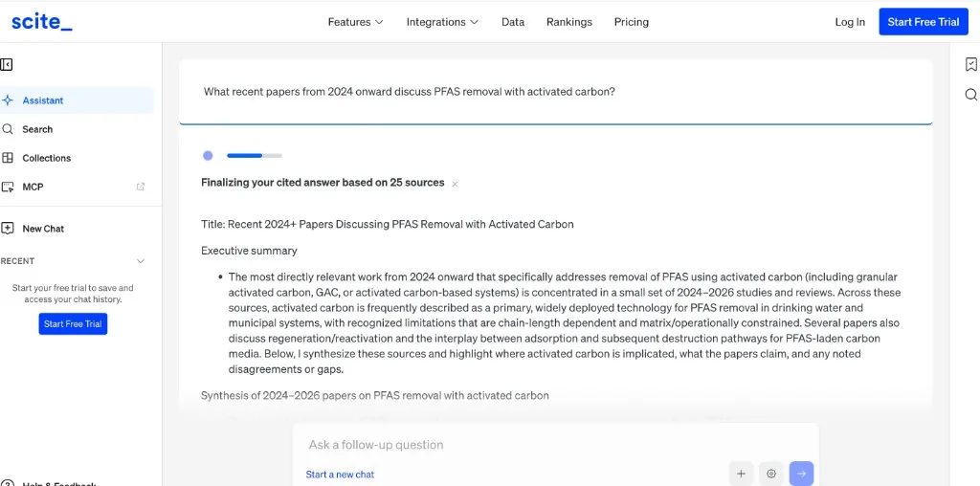Click the pulsing loading dot indicator

point(208,156)
